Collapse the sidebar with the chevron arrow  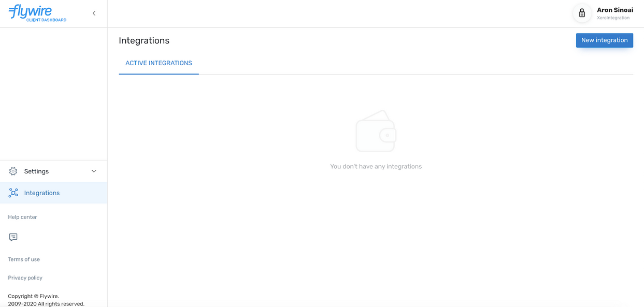tap(94, 13)
